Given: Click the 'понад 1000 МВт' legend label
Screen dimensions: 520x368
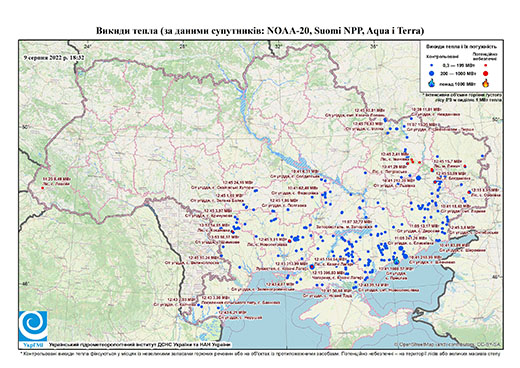Looking at the screenshot, I should [x=457, y=83].
